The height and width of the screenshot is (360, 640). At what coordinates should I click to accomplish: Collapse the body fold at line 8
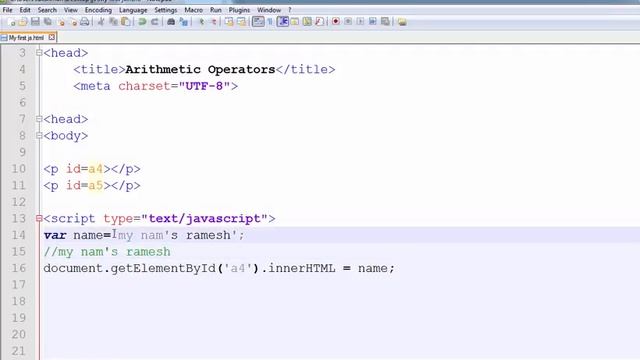39,136
